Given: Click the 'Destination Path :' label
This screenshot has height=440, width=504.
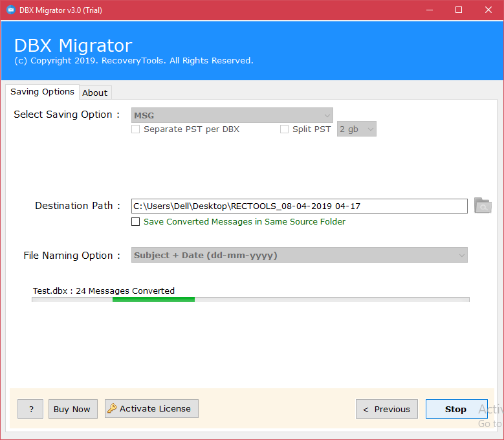Looking at the screenshot, I should pos(78,206).
